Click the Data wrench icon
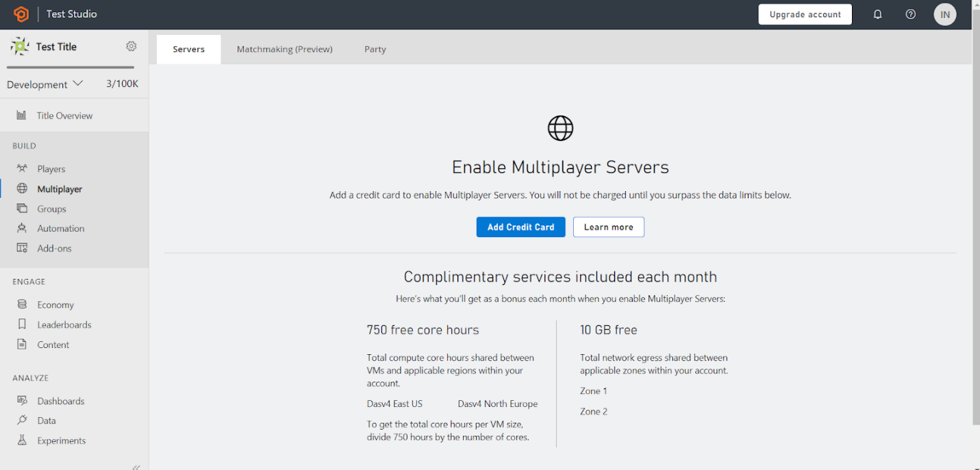Image resolution: width=980 pixels, height=470 pixels. [x=22, y=420]
